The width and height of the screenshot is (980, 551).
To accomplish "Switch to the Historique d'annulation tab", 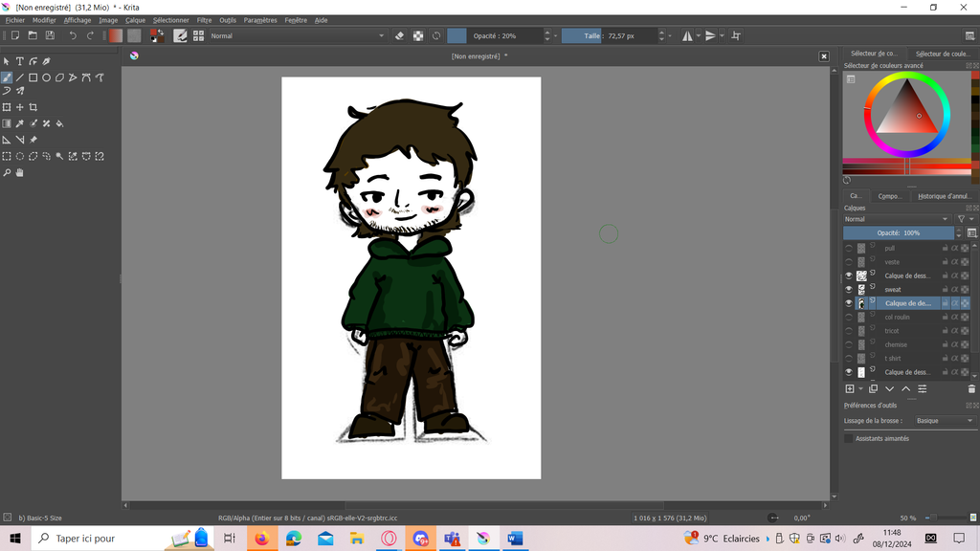I will point(943,196).
